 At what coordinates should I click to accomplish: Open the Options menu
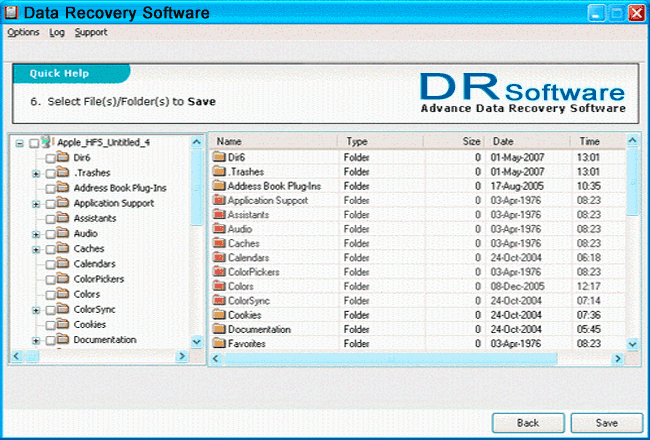point(24,32)
